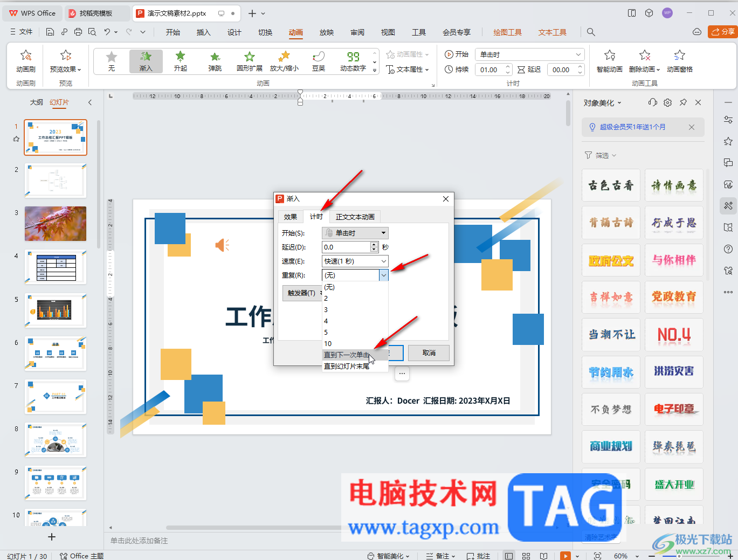Click the 延迟(D) delay input field in dialog

click(x=346, y=247)
